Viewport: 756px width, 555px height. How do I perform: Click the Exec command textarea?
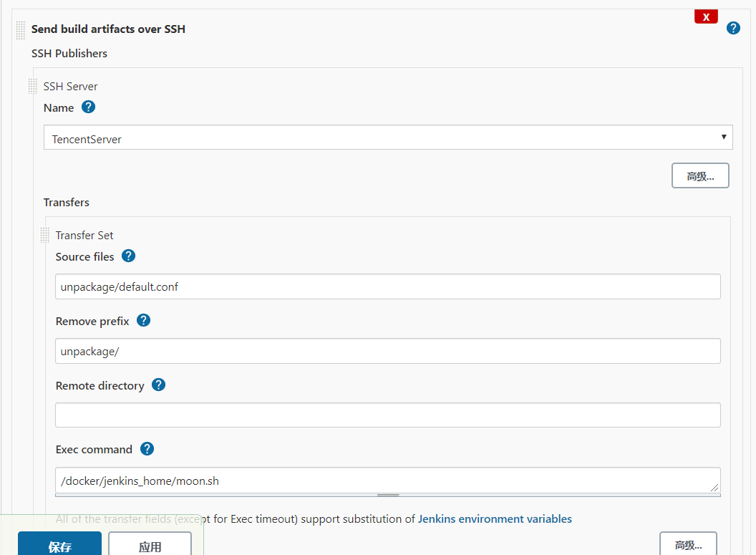pos(387,480)
